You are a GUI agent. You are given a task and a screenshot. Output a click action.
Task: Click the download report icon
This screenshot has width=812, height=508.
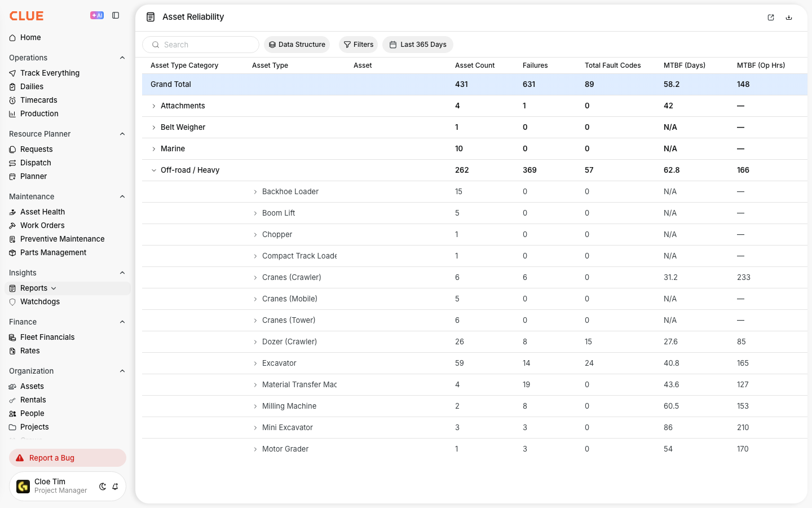coord(789,17)
